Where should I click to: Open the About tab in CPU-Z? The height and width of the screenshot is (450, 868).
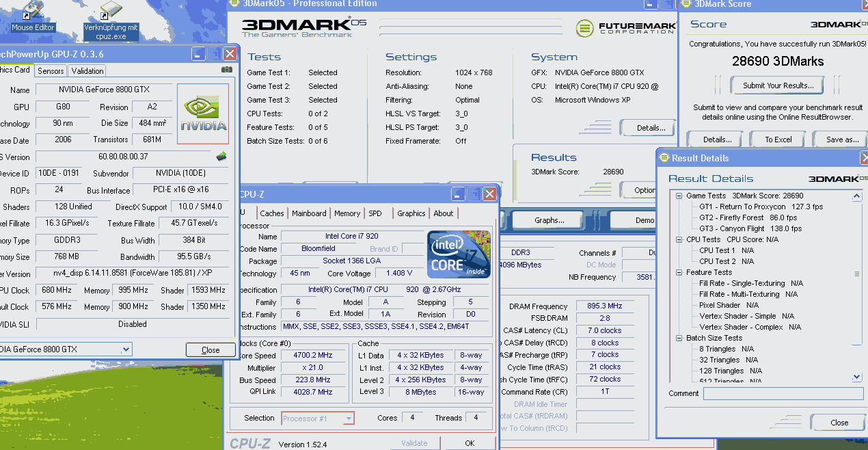click(444, 213)
